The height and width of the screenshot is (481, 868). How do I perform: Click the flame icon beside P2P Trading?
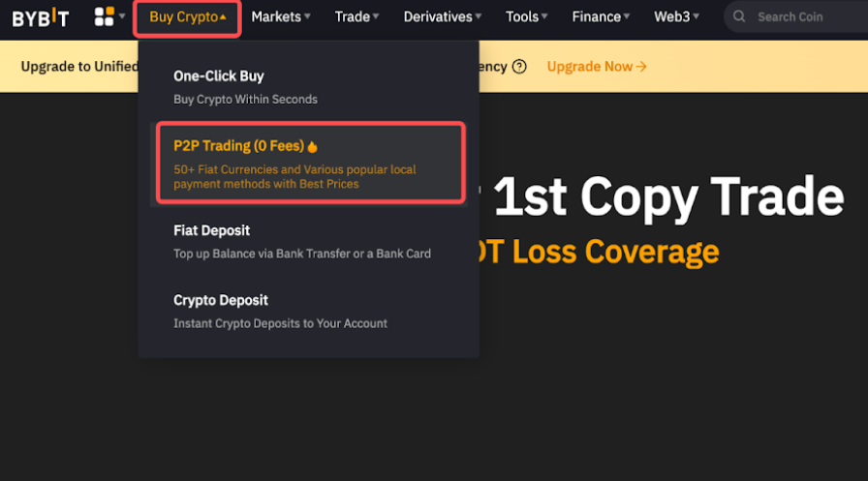point(313,146)
